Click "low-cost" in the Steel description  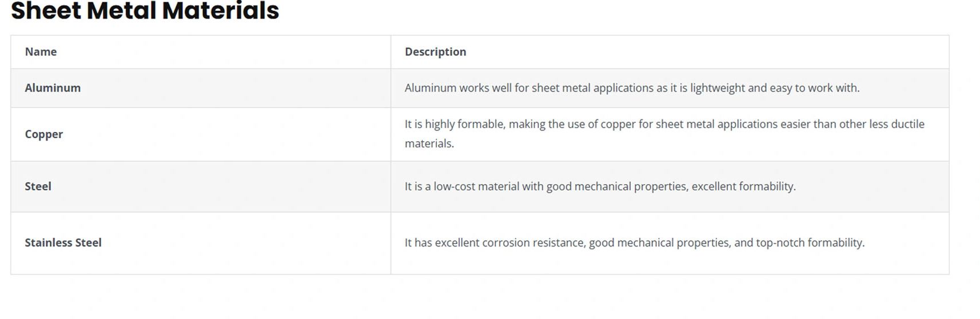[454, 186]
